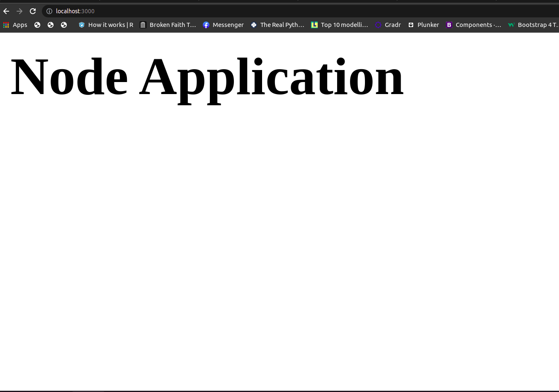
Task: Open the second globe bookmark
Action: point(51,25)
